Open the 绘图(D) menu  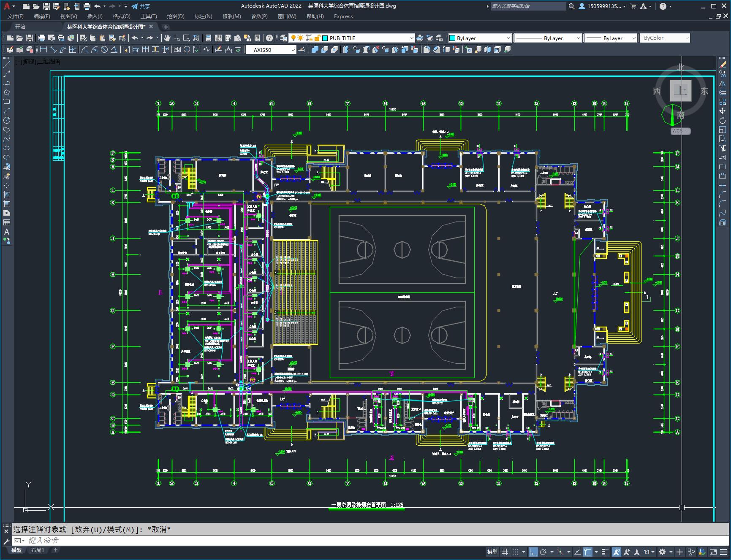(176, 16)
